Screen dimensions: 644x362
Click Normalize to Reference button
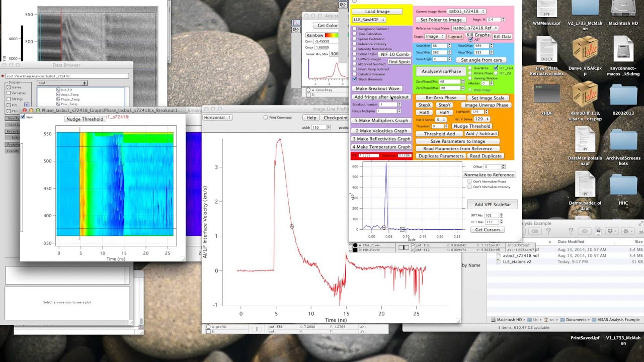pos(489,175)
